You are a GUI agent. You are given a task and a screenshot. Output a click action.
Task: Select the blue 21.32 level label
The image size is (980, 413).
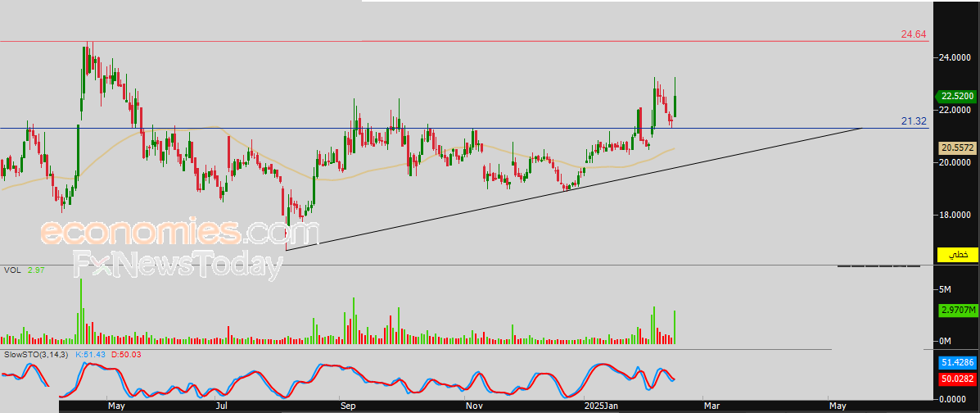[x=913, y=120]
